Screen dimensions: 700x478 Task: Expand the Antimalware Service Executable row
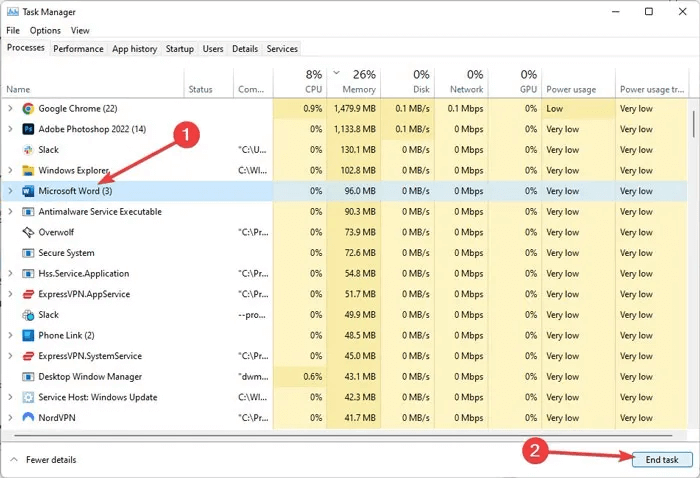point(10,212)
